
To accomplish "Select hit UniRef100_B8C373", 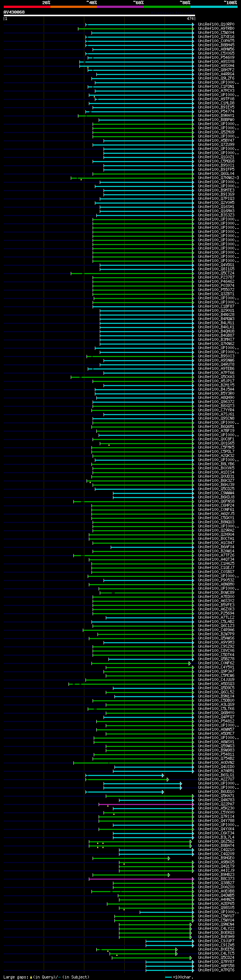I will [x=216, y=879].
